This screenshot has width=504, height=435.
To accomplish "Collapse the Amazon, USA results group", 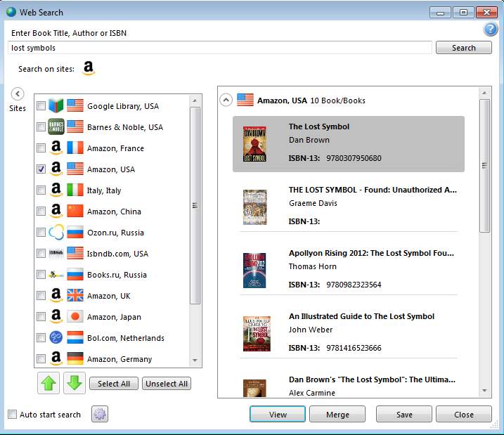I will tap(226, 100).
